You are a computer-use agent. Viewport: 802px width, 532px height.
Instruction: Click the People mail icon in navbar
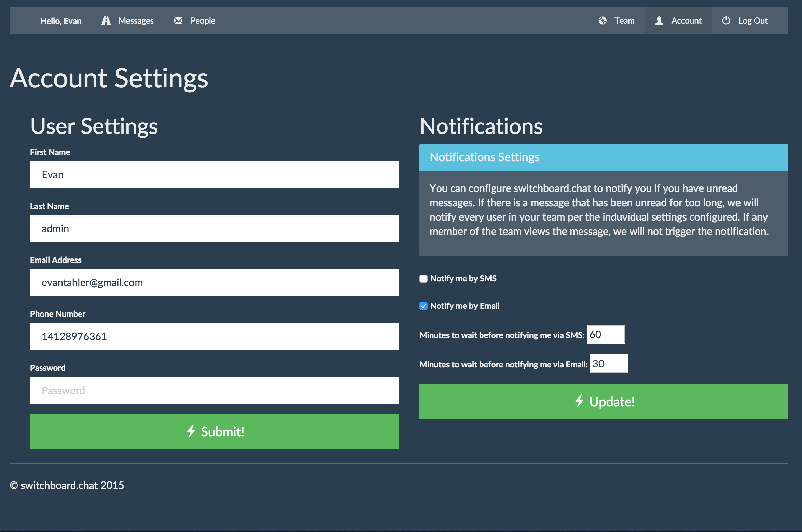(x=178, y=20)
